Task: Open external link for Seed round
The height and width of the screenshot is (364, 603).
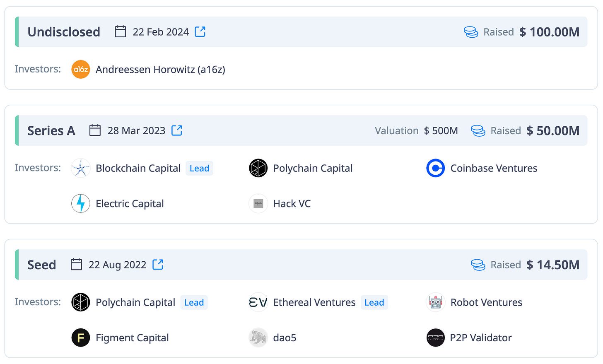Action: tap(158, 264)
